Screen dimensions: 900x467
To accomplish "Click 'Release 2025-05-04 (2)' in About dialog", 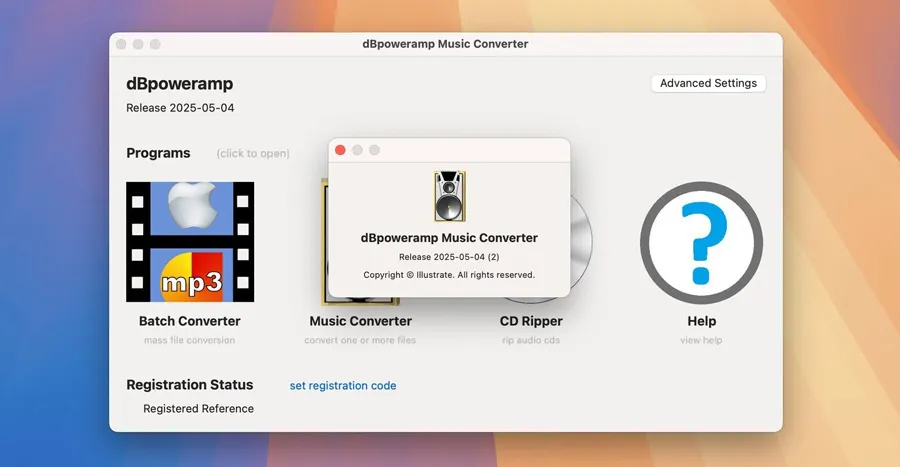I will (449, 257).
